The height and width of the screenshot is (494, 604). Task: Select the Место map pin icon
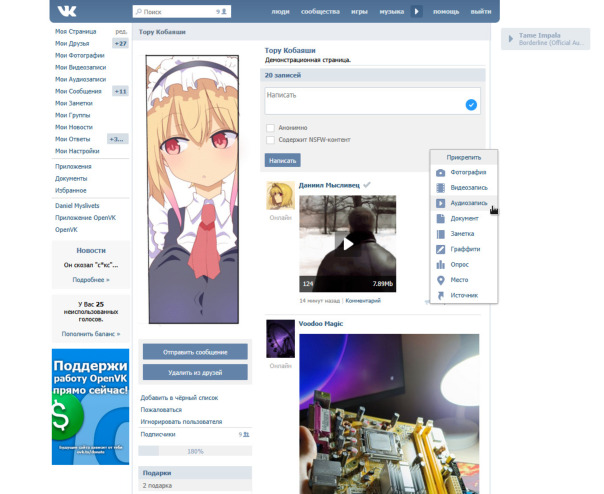click(440, 280)
